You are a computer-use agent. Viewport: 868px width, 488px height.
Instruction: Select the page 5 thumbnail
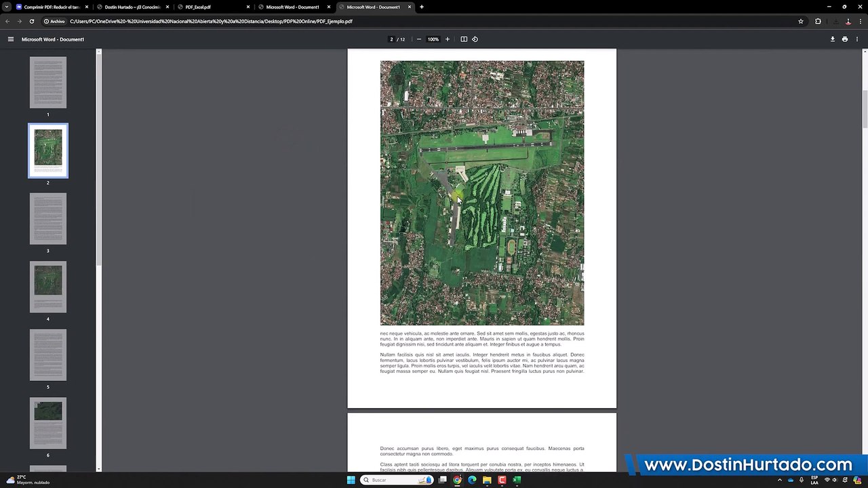(x=48, y=355)
